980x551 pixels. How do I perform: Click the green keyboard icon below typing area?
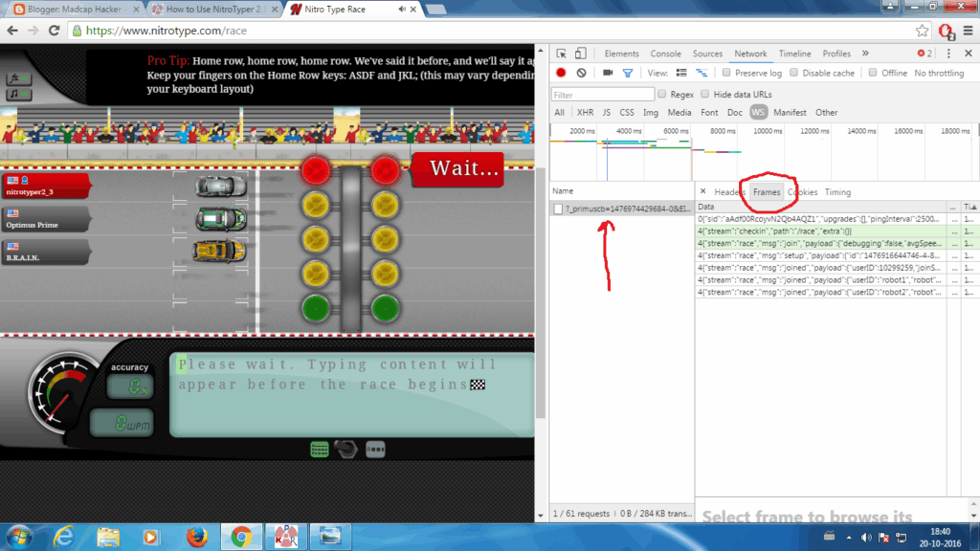320,450
